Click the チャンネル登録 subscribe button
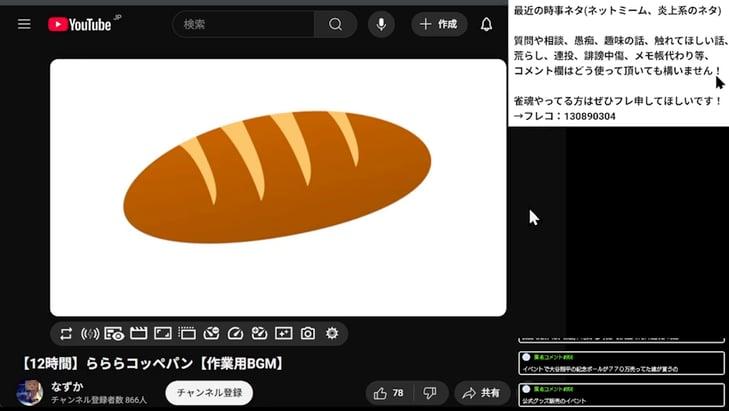The height and width of the screenshot is (411, 729). point(208,393)
